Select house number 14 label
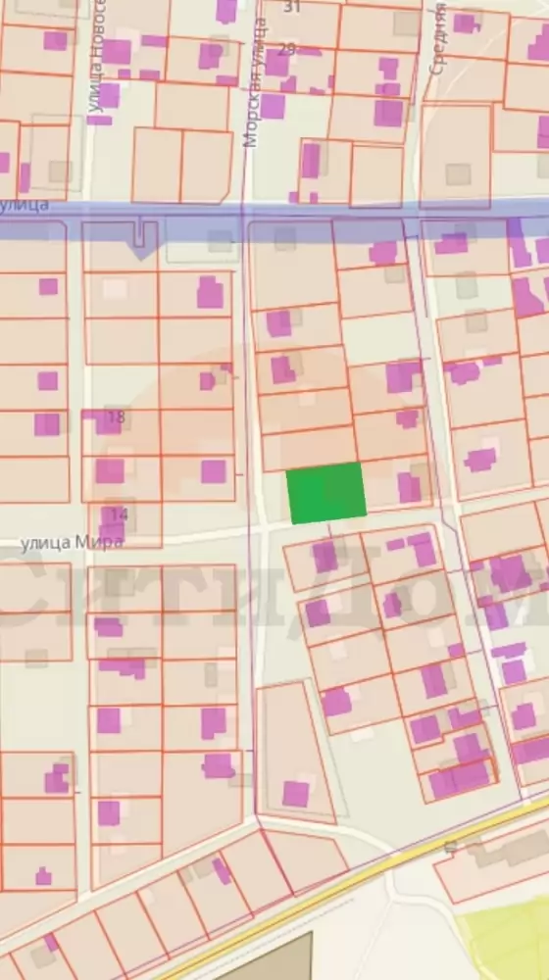The width and height of the screenshot is (549, 980). coord(120,515)
